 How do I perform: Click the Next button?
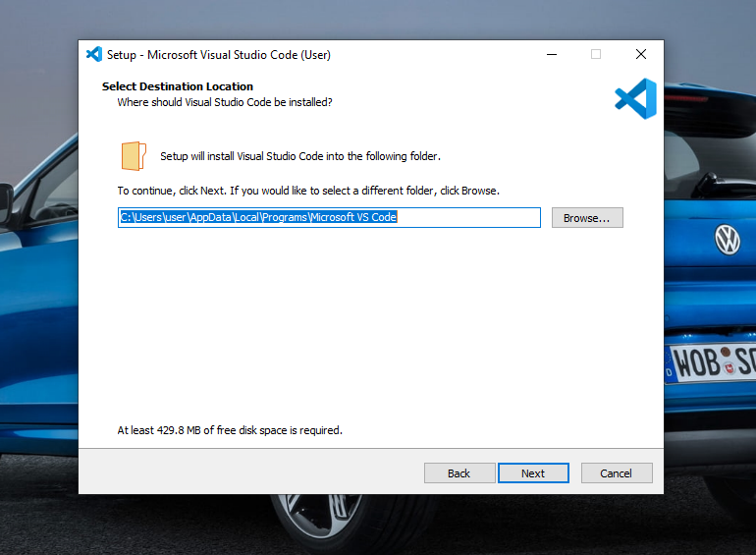click(533, 473)
